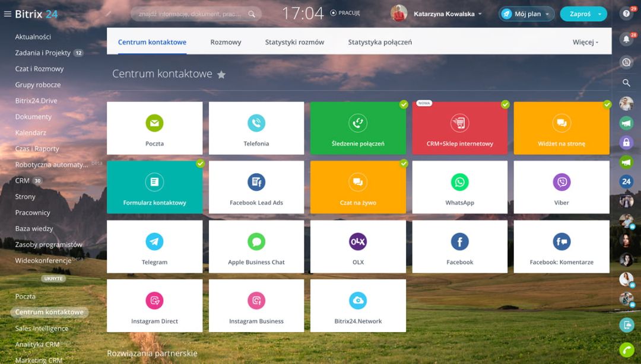Open the Poczta mail channel icon
The height and width of the screenshot is (364, 641).
154,123
